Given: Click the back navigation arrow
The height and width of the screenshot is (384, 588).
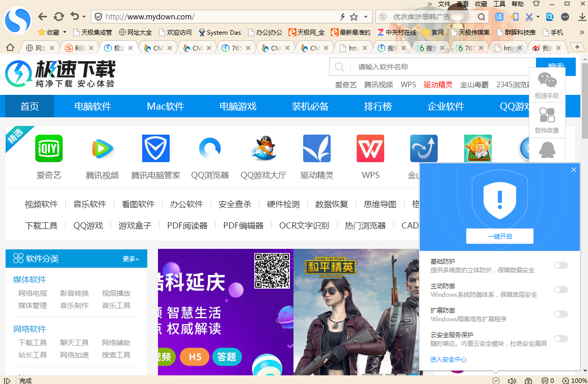Looking at the screenshot, I should point(43,16).
